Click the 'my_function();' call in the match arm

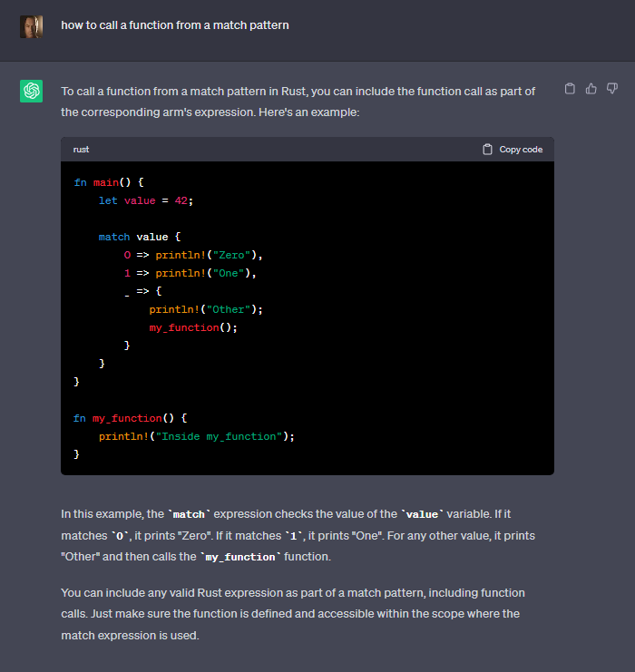193,328
